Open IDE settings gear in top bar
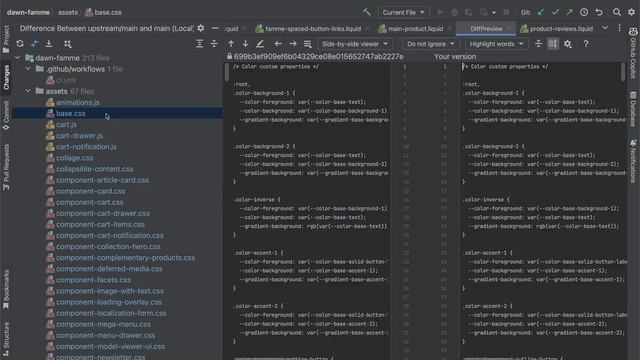640x360 pixels. 631,12
